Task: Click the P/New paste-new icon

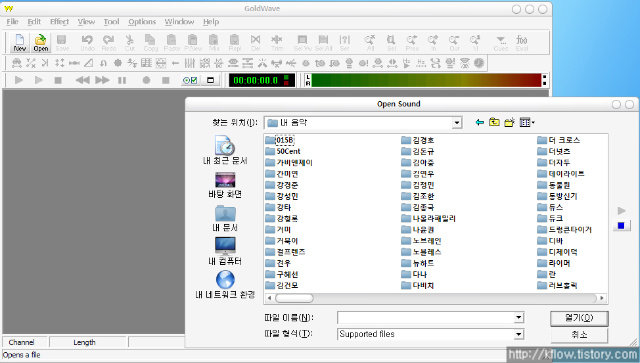Action: coord(193,43)
